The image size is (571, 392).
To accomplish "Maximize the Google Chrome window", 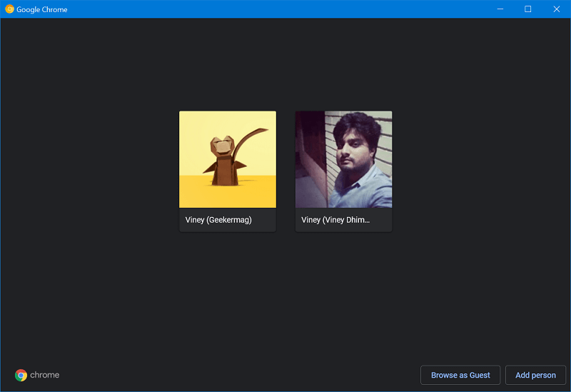I will click(x=527, y=9).
